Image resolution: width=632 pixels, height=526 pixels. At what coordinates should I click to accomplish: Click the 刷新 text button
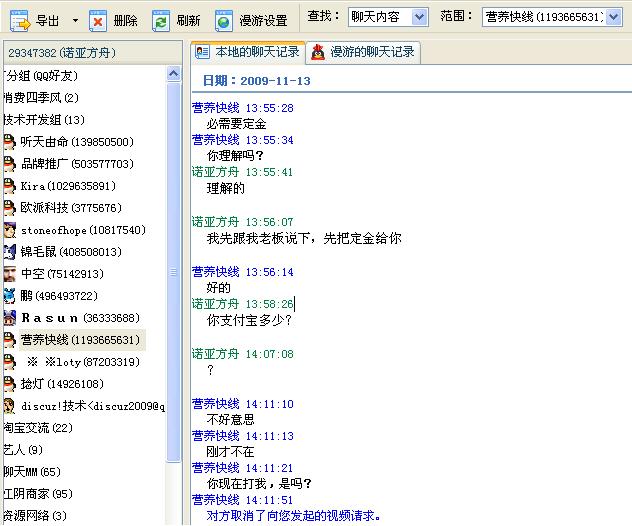tap(188, 21)
